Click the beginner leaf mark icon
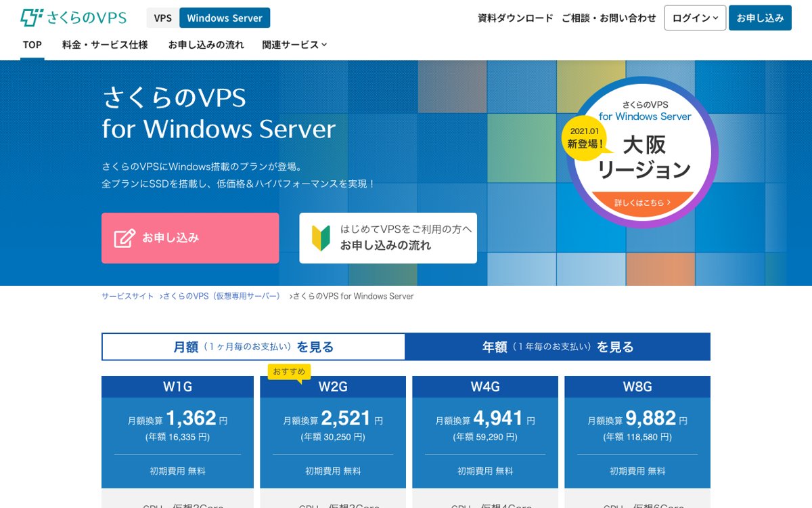The height and width of the screenshot is (508, 812). click(x=321, y=238)
